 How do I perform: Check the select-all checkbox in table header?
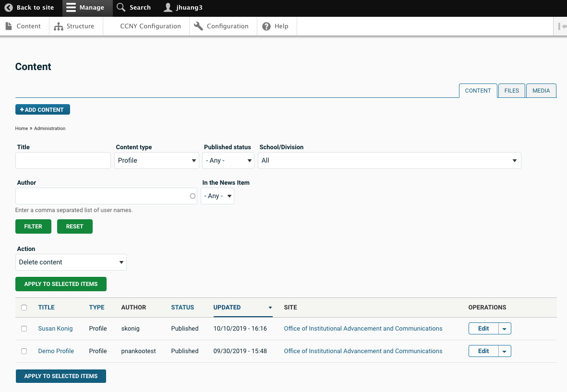(x=24, y=308)
